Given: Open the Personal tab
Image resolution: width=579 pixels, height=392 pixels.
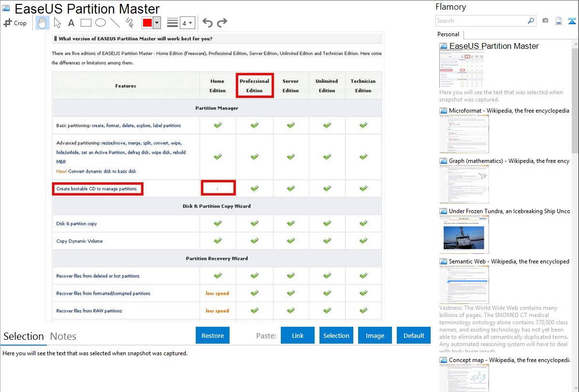Looking at the screenshot, I should click(x=448, y=34).
